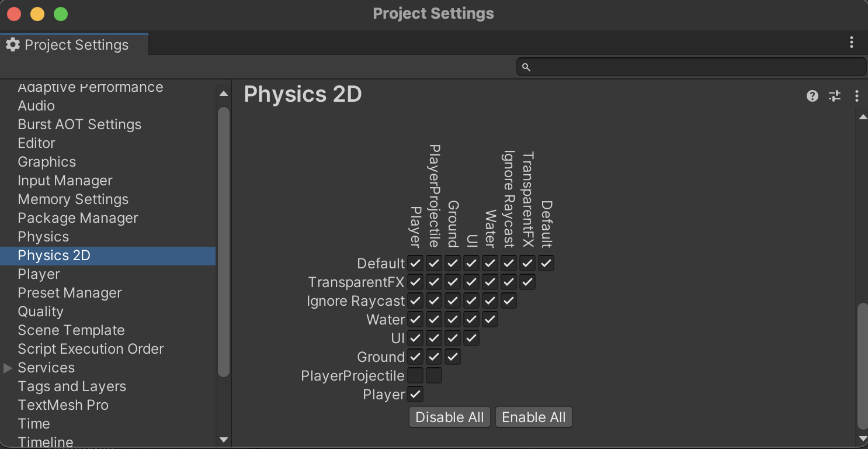Screen dimensions: 868x449
Task: Open the window tab kebab menu
Action: click(x=852, y=42)
